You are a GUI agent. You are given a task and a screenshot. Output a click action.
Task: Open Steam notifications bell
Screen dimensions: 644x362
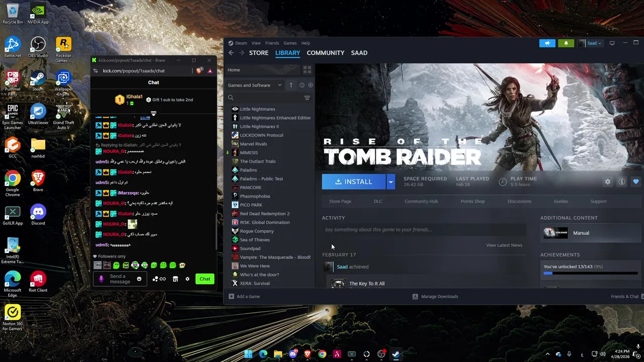point(566,43)
